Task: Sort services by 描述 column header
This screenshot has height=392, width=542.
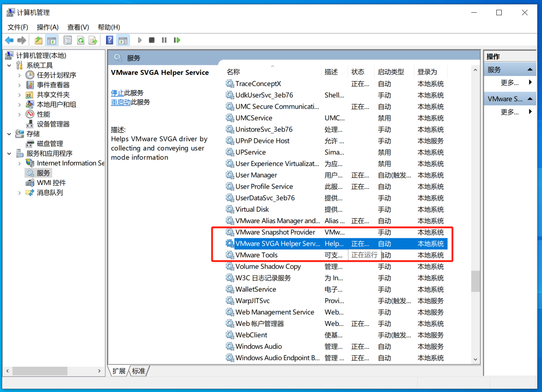Action: click(x=334, y=72)
